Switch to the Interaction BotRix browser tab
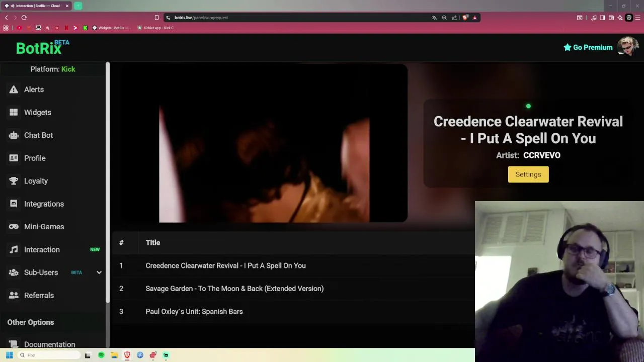 point(36,6)
